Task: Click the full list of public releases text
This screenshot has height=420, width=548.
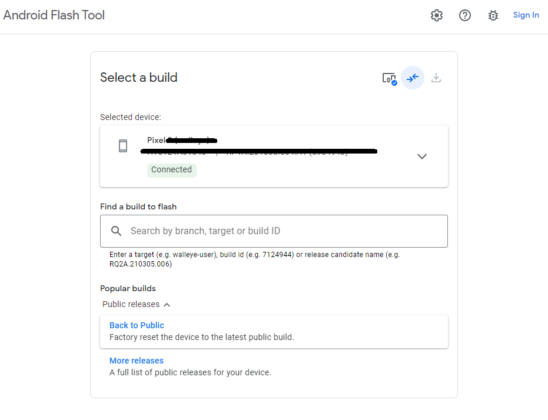Action: [x=190, y=372]
